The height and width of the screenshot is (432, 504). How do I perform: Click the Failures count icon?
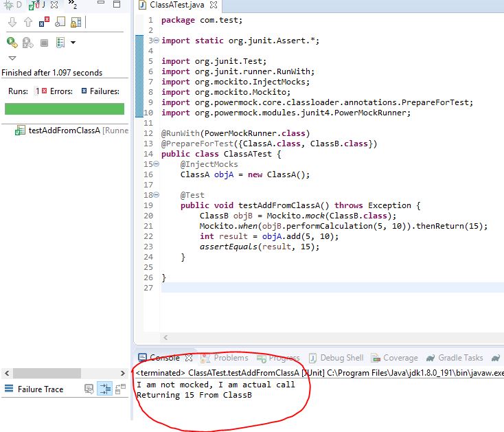84,91
